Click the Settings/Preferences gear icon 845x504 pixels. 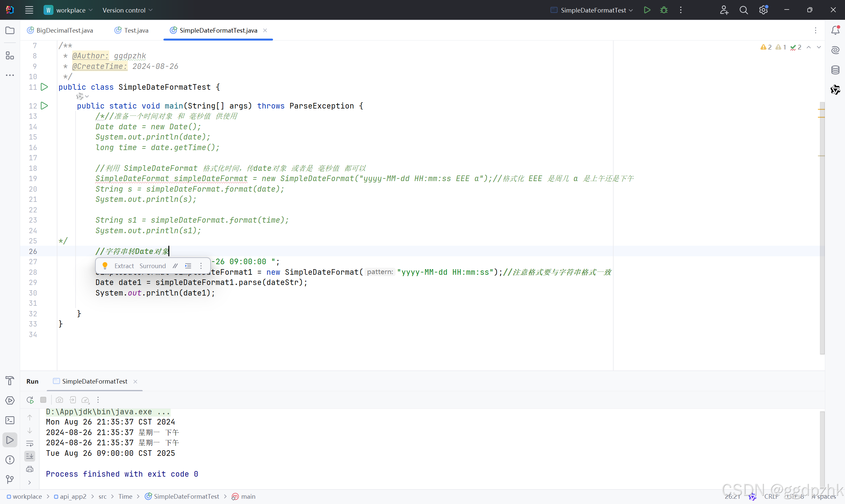(763, 10)
